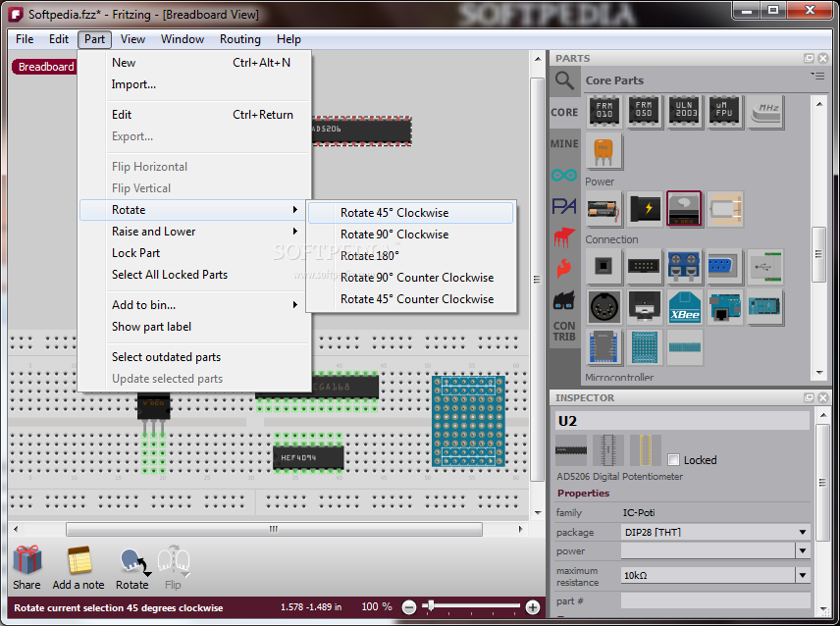Undock the Inspector panel
Viewport: 840px width, 626px height.
pos(809,397)
